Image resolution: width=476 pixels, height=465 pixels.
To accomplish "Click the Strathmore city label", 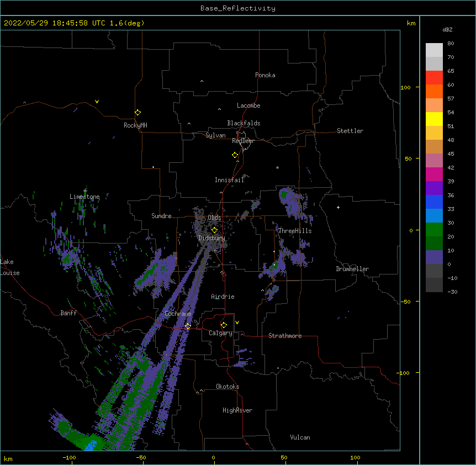I will (285, 336).
